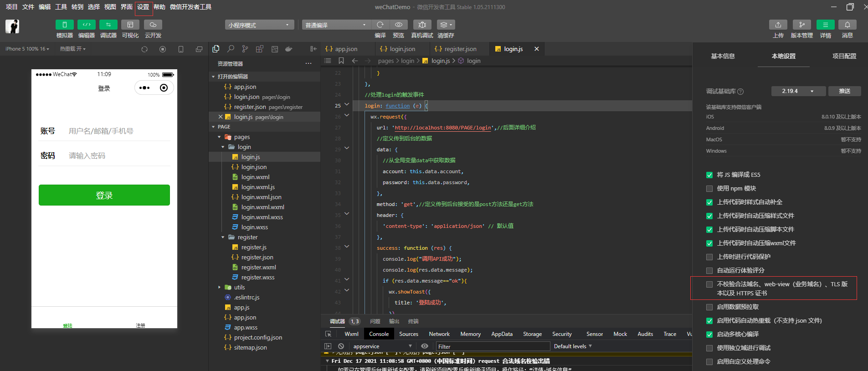This screenshot has height=371, width=868.
Task: Click the element inspect icon in debugger
Action: (328, 334)
